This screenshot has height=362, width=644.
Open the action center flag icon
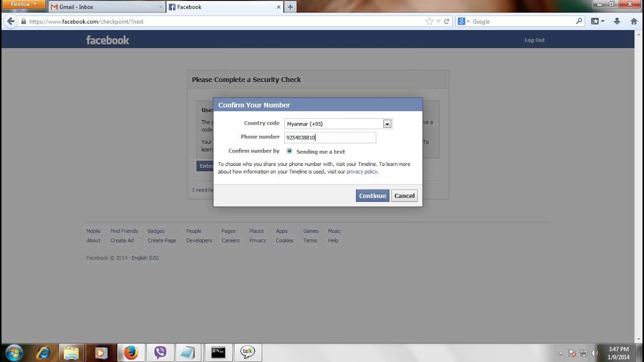click(x=572, y=353)
